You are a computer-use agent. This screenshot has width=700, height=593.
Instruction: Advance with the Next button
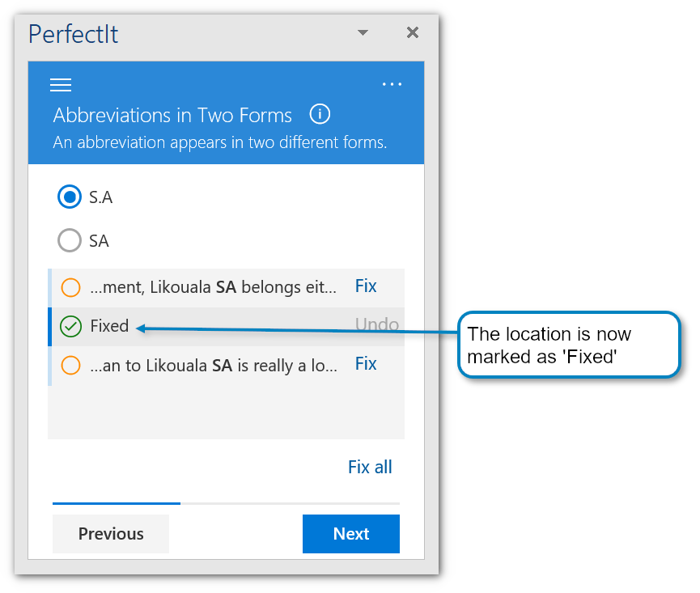click(351, 534)
